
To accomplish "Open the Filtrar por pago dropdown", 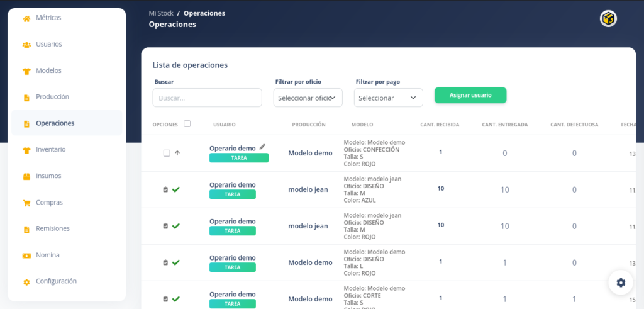I will click(x=388, y=98).
